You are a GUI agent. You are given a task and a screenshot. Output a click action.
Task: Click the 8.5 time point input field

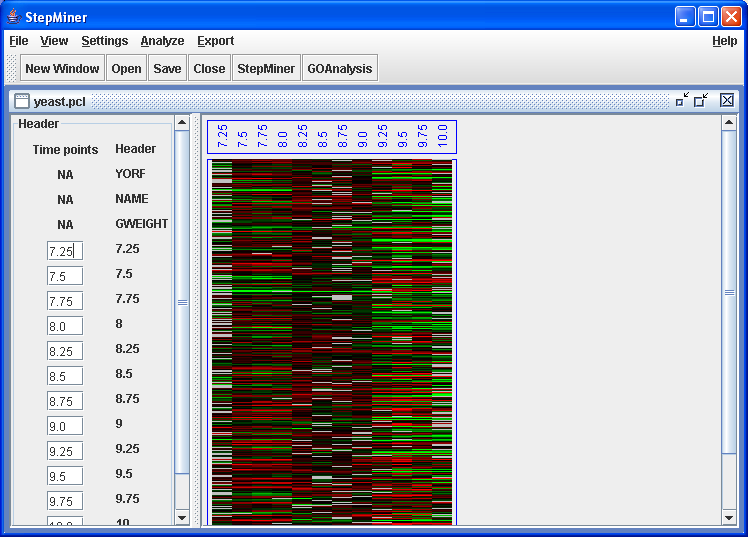[65, 376]
